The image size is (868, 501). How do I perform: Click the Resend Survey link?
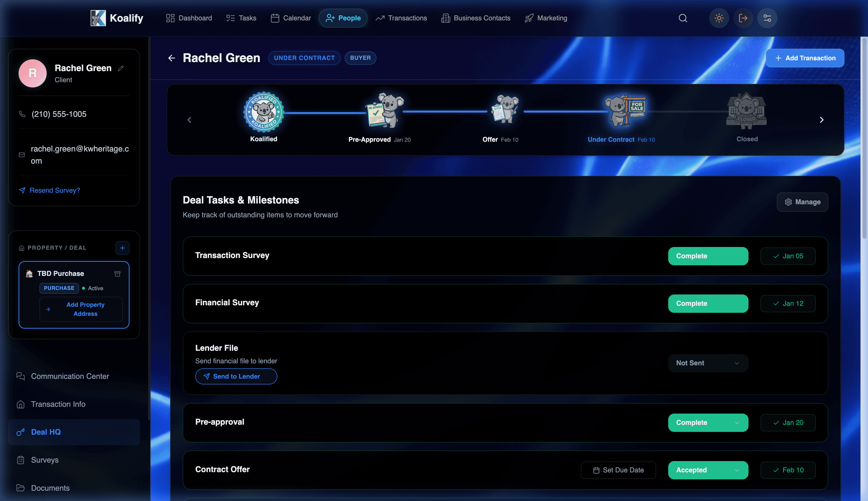pos(54,190)
